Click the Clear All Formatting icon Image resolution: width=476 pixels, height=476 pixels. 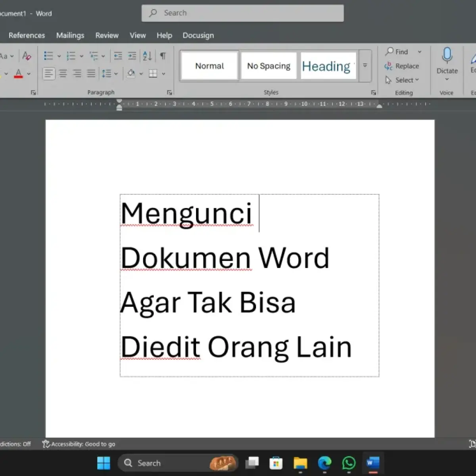click(27, 56)
